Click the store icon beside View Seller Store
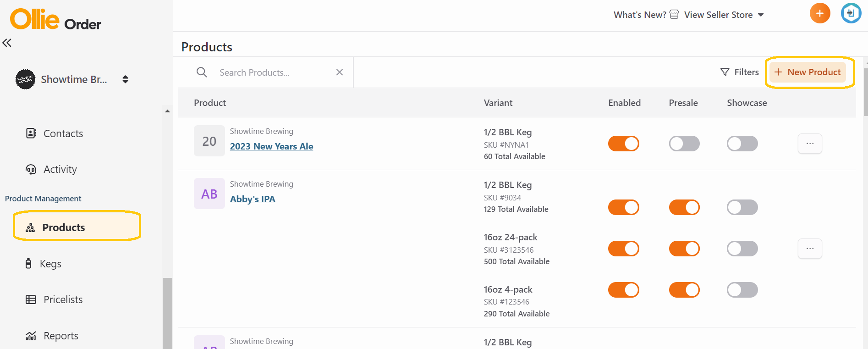The height and width of the screenshot is (349, 868). pyautogui.click(x=674, y=14)
